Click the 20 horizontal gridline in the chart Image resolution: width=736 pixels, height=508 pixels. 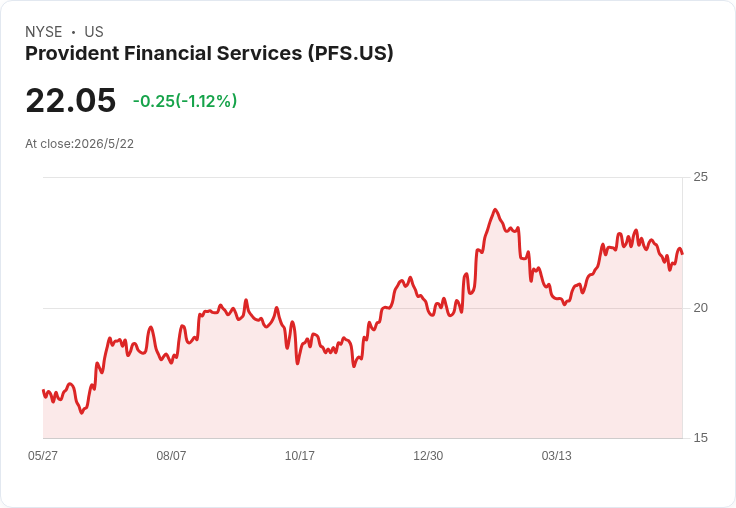(363, 308)
